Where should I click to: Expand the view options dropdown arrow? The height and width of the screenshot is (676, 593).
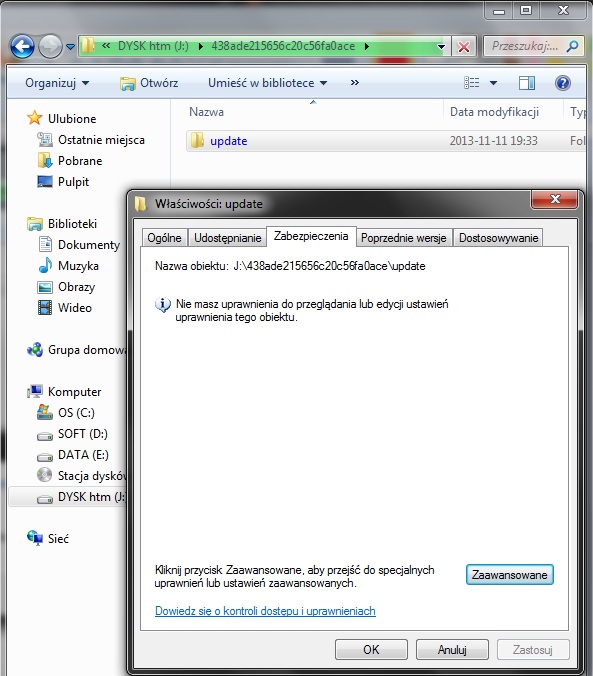(493, 83)
